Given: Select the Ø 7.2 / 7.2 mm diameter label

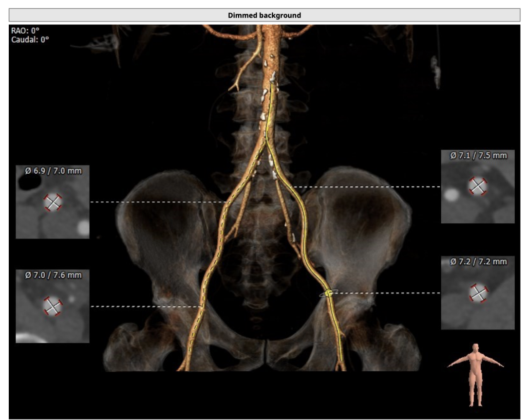Looking at the screenshot, I should coord(478,262).
